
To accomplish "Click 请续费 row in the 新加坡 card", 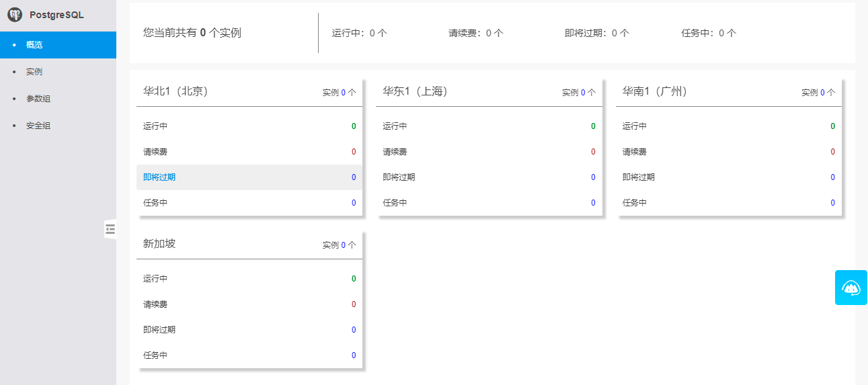I will click(x=249, y=304).
